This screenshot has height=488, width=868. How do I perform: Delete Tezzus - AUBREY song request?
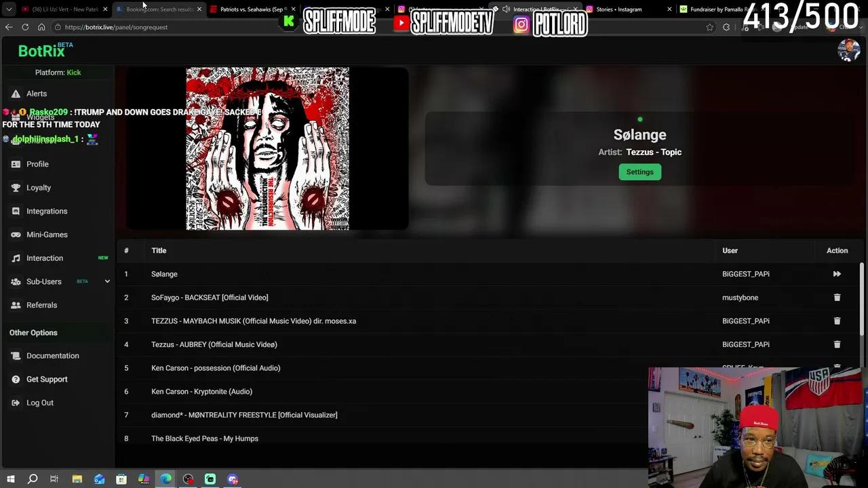click(x=837, y=344)
